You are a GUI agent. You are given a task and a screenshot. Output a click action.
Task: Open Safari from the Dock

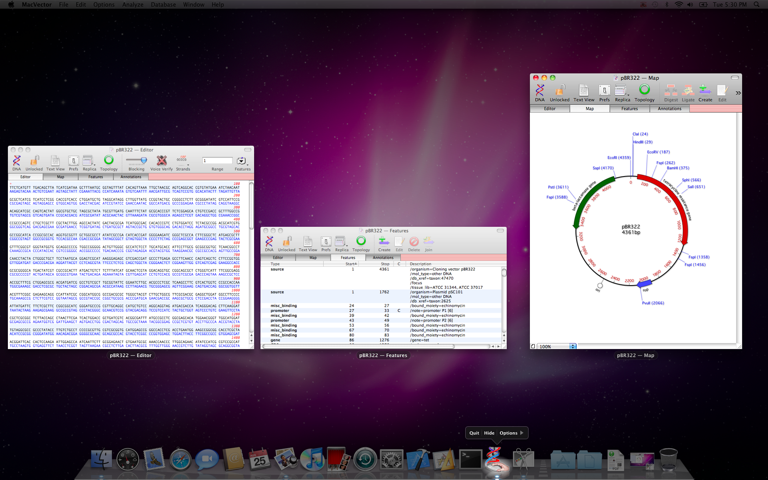180,459
